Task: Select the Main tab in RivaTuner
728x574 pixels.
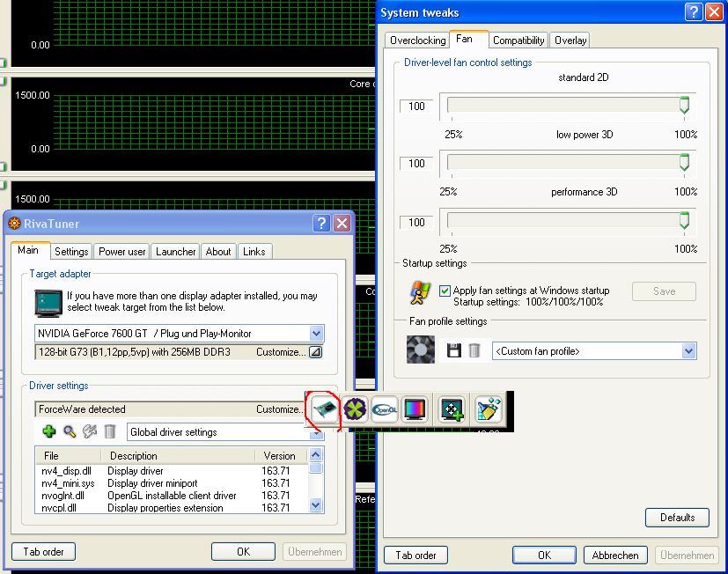Action: [28, 250]
